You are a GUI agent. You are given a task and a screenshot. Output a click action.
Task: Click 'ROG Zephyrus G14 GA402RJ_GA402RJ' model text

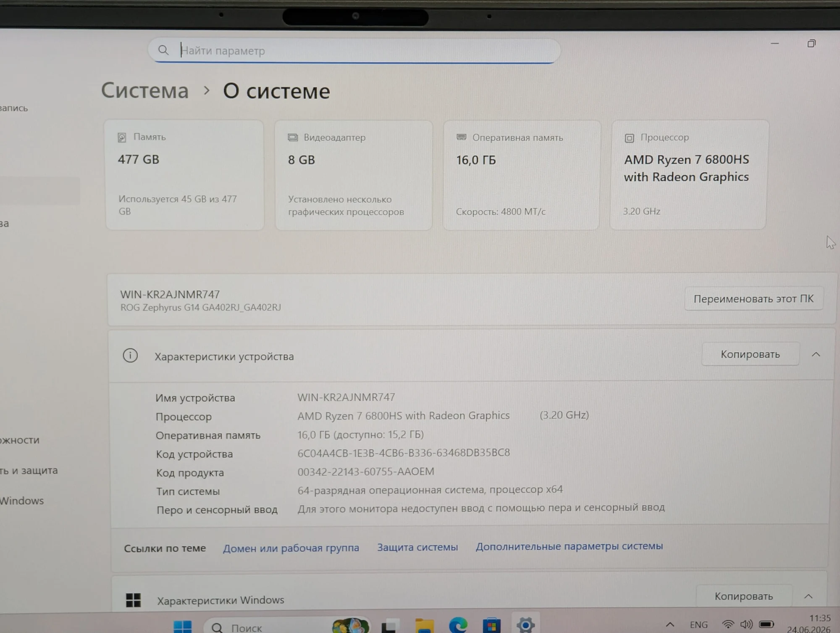(201, 307)
